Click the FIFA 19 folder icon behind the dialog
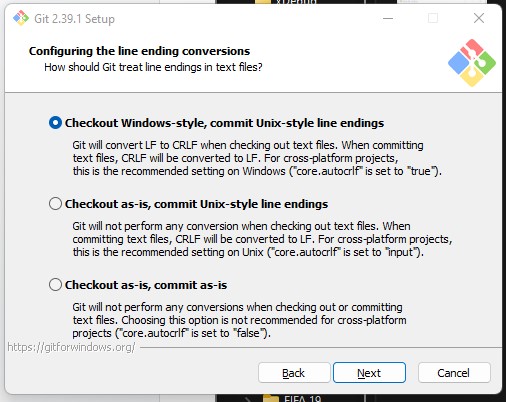The height and width of the screenshot is (402, 506). pyautogui.click(x=271, y=398)
